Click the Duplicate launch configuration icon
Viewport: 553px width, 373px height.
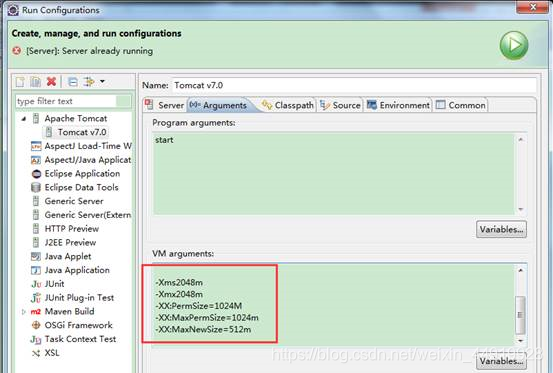point(36,82)
